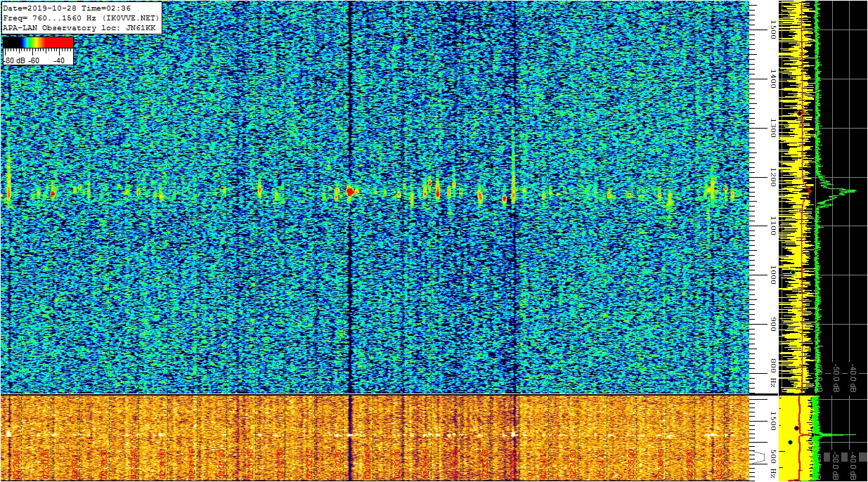868x482 pixels.
Task: Click the lower black dot in the lower spectrum panel
Action: pyautogui.click(x=790, y=442)
